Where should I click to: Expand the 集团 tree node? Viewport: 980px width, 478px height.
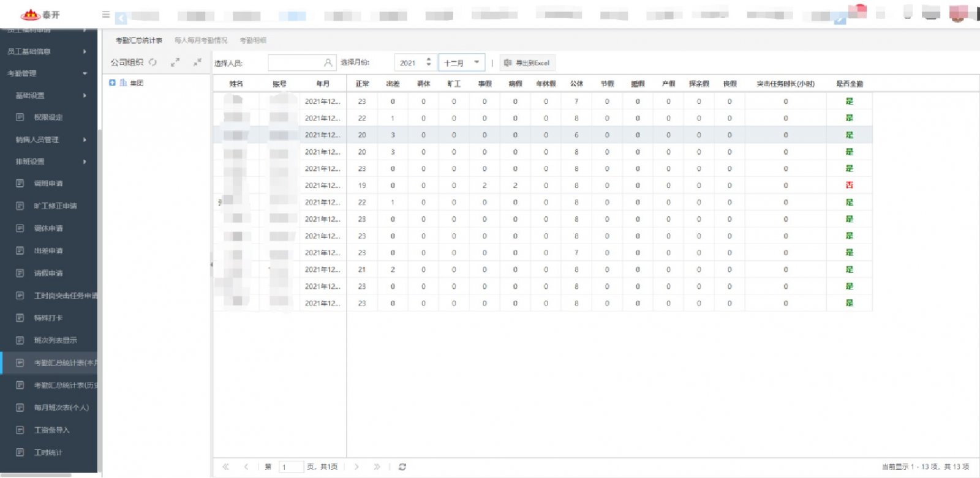pos(112,83)
